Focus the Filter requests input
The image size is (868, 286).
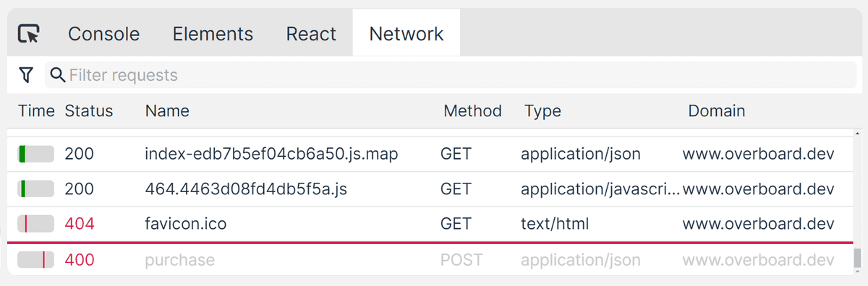pyautogui.click(x=451, y=75)
